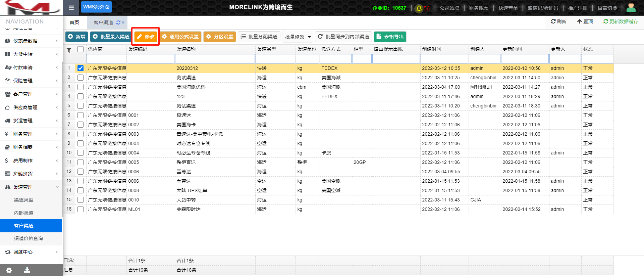Click the user avatar icon
This screenshot has height=276, width=644.
click(x=631, y=7)
